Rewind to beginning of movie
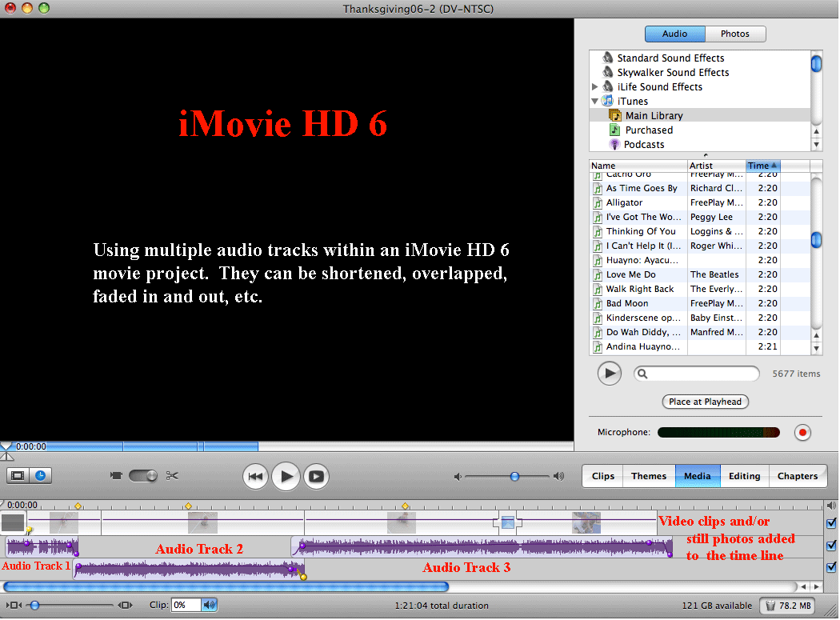840x620 pixels. tap(255, 476)
